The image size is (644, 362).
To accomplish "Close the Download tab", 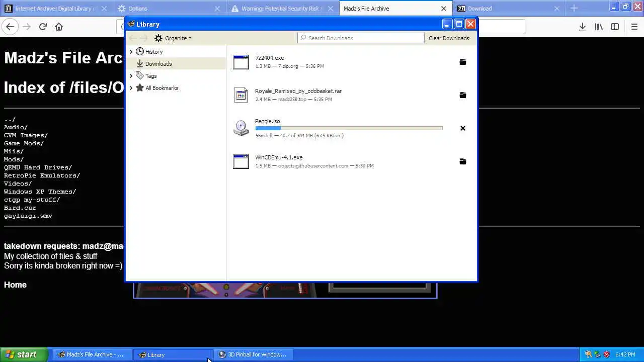I will coord(556,9).
